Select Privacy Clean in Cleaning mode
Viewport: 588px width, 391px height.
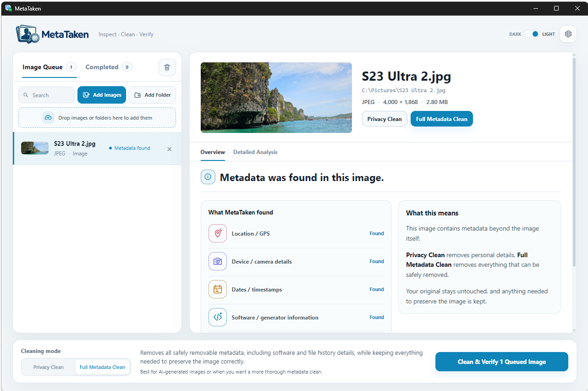(49, 367)
